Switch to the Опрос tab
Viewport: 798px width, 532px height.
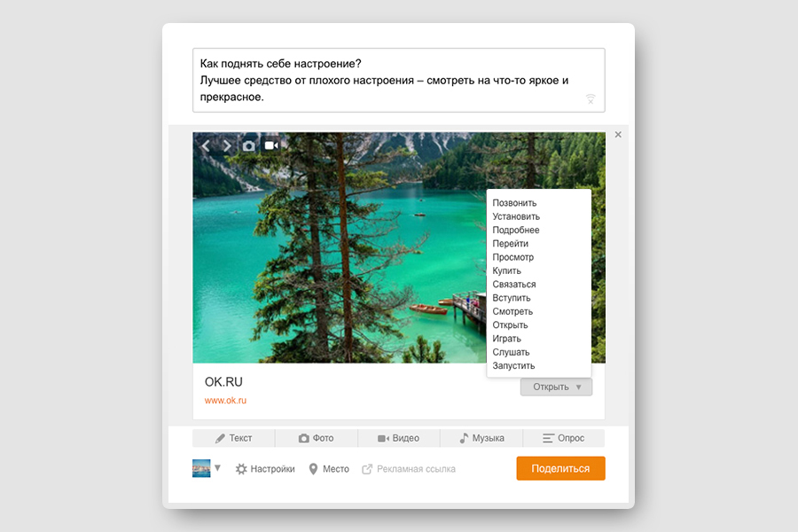(x=563, y=438)
